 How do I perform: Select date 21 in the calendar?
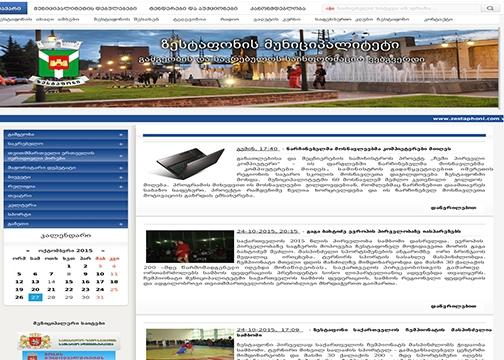pos(51,290)
